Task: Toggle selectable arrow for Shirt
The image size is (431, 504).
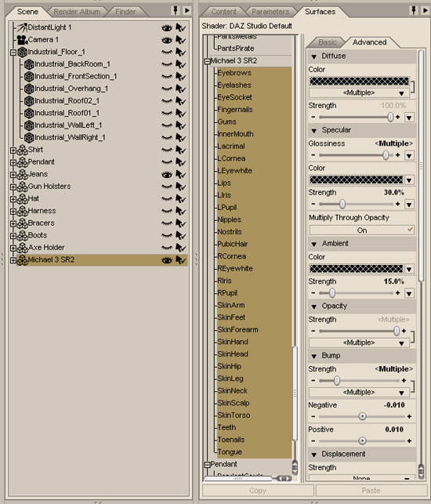Action: tap(180, 150)
